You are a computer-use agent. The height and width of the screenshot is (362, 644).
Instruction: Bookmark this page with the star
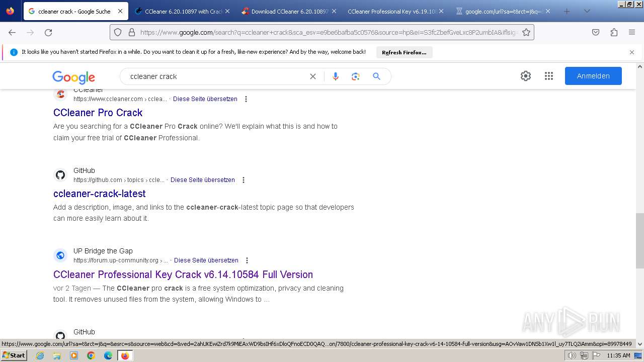(x=526, y=32)
